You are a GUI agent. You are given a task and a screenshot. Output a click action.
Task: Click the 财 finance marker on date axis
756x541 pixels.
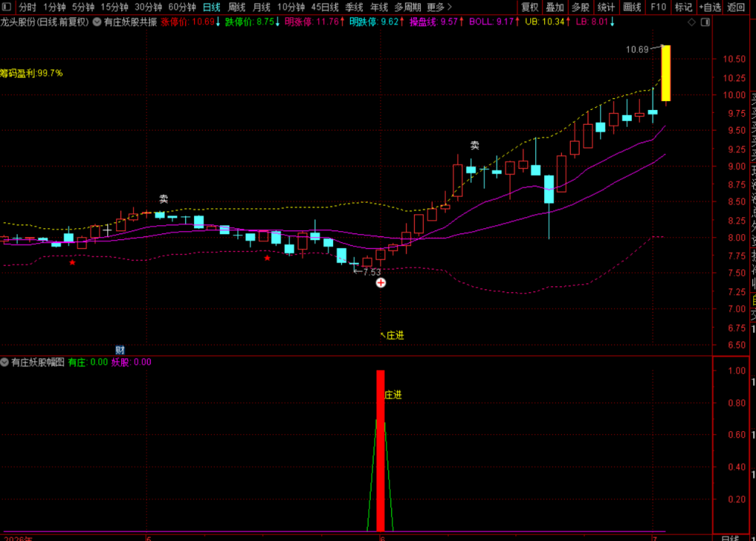click(120, 350)
